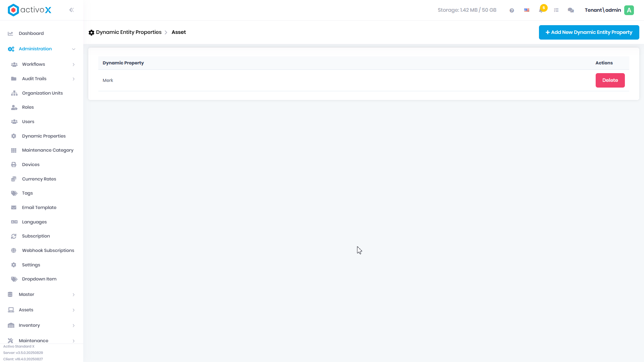Click the Activo Standard X footer text
This screenshot has width=644, height=362.
[x=19, y=347]
